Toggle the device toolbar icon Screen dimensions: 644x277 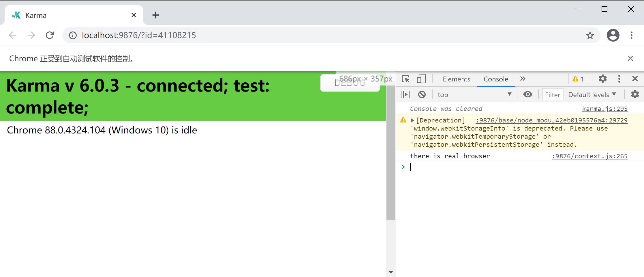(421, 79)
